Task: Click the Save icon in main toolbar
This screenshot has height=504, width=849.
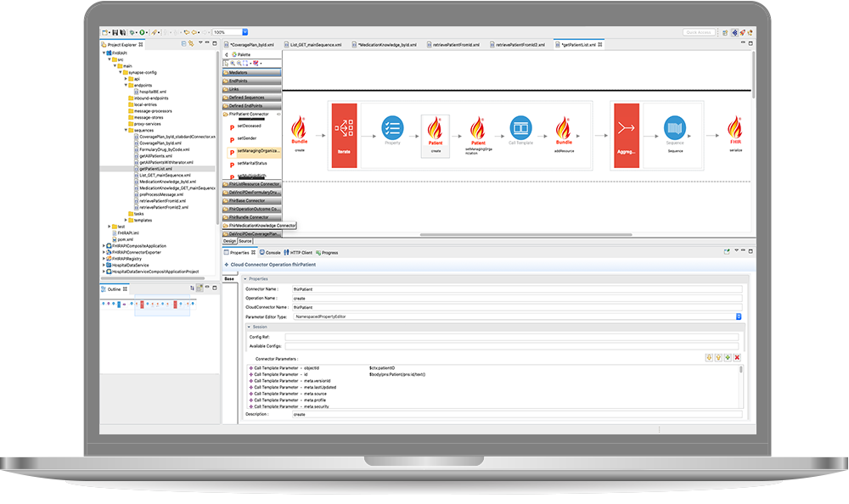Action: click(x=115, y=32)
